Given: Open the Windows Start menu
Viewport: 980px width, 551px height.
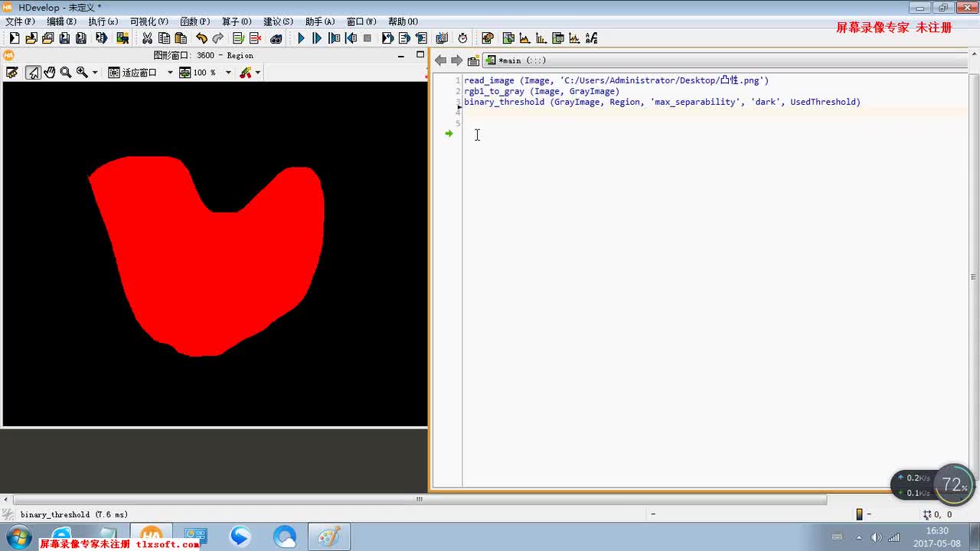Looking at the screenshot, I should pos(18,537).
